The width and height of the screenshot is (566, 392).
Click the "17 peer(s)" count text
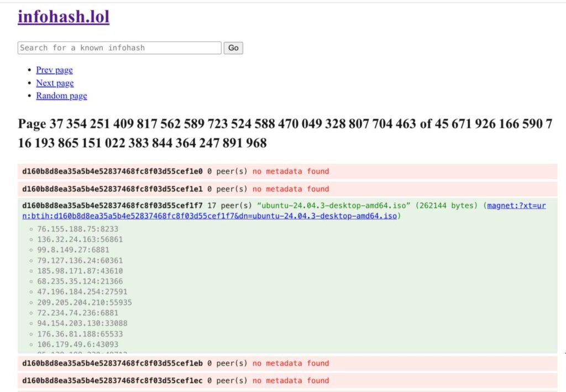click(229, 206)
